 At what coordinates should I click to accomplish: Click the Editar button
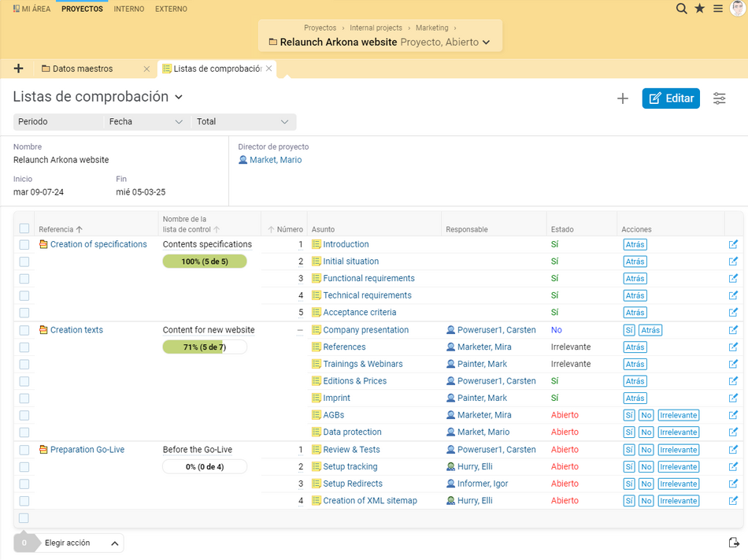pos(671,98)
